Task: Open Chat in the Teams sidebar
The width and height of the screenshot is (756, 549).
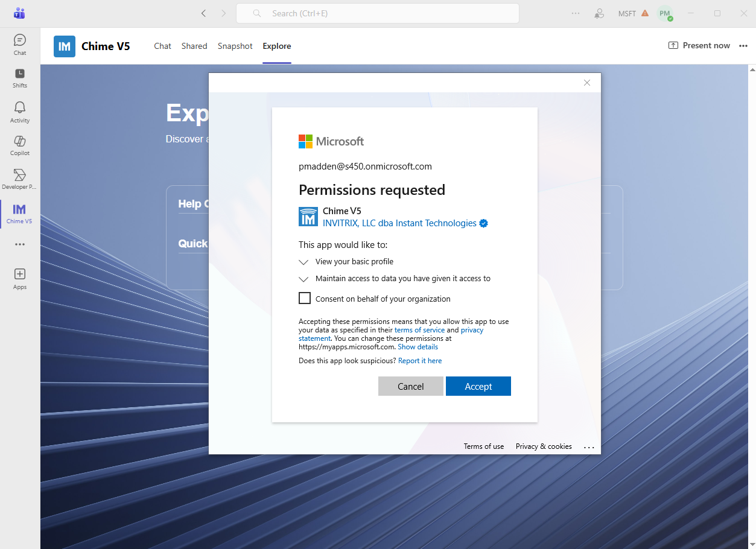Action: [x=20, y=45]
